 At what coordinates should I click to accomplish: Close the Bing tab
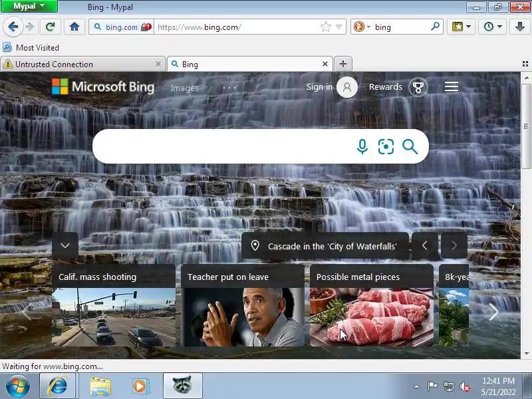click(x=325, y=64)
